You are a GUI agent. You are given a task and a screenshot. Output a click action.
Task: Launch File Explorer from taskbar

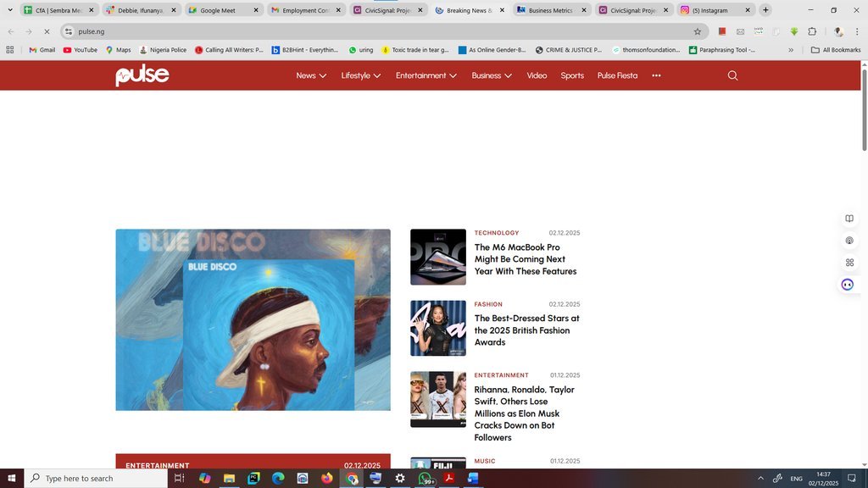point(229,478)
